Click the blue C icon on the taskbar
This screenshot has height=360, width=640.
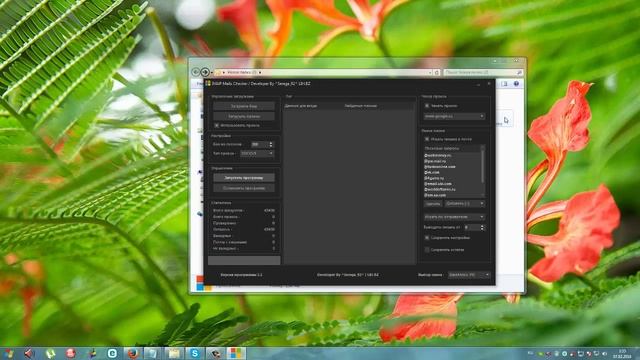click(112, 353)
